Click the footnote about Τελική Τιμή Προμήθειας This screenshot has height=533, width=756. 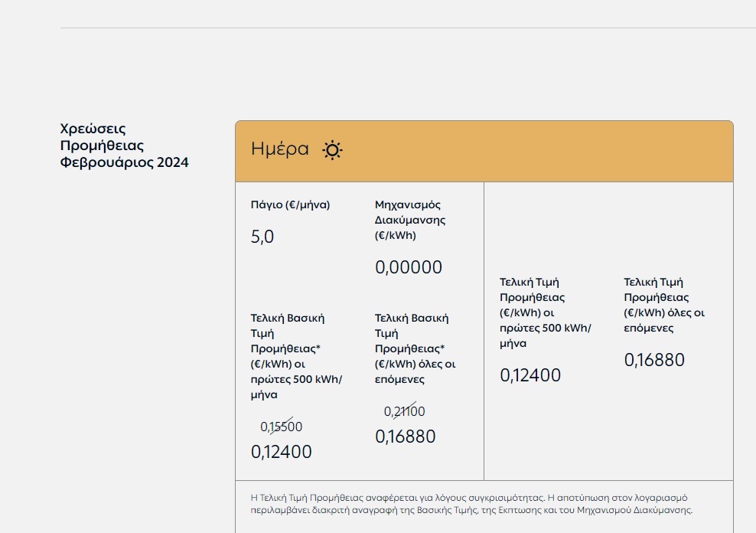click(x=471, y=504)
